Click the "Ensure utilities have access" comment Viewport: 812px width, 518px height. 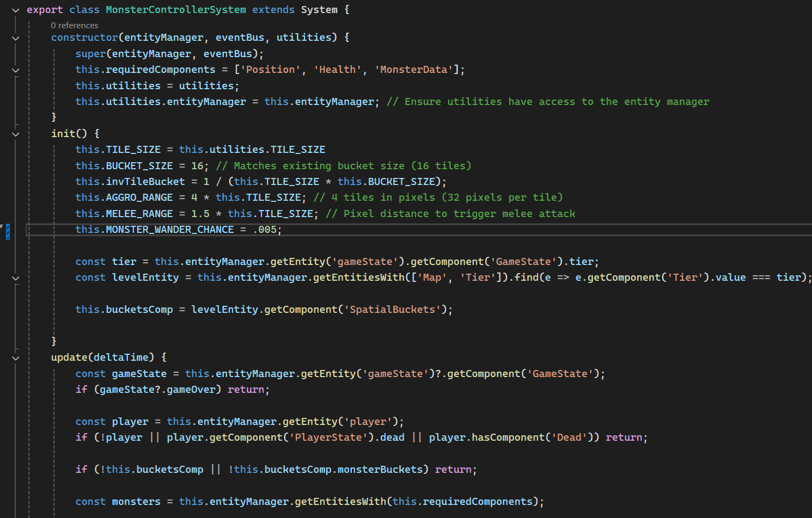(548, 102)
